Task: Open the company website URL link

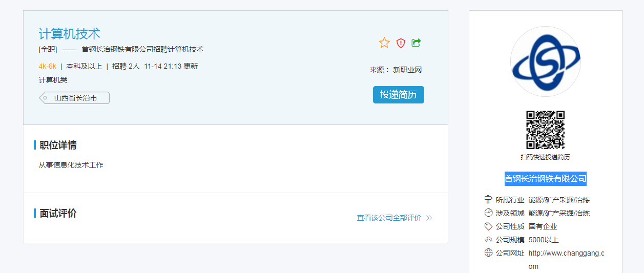Action: click(566, 253)
